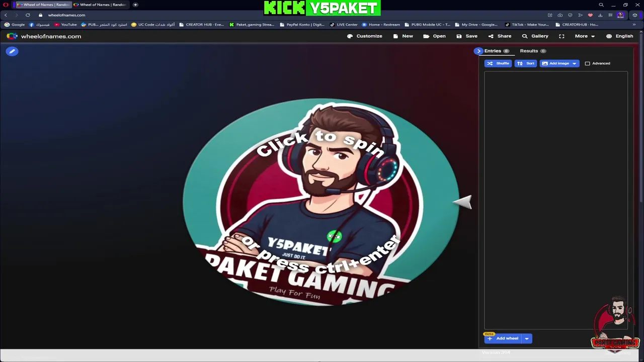The height and width of the screenshot is (362, 644).
Task: Open the shield privacy protection icon
Action: pyautogui.click(x=570, y=15)
